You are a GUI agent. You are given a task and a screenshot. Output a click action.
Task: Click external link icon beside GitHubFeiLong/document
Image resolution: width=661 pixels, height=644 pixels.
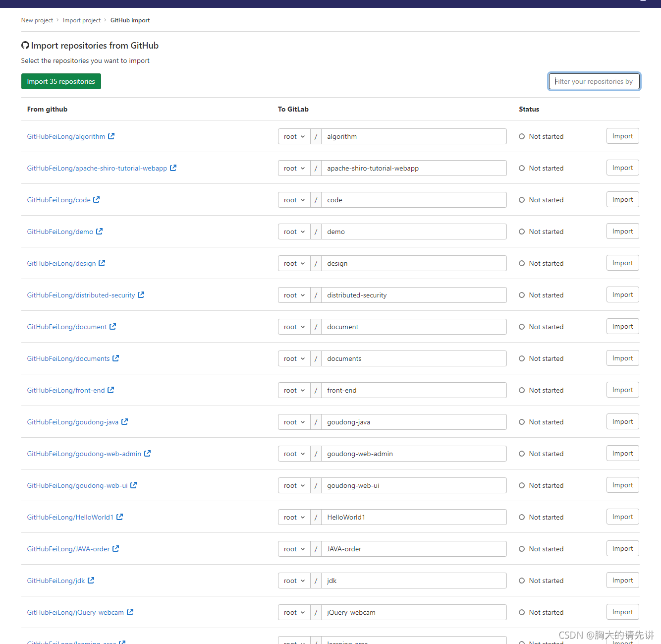113,326
